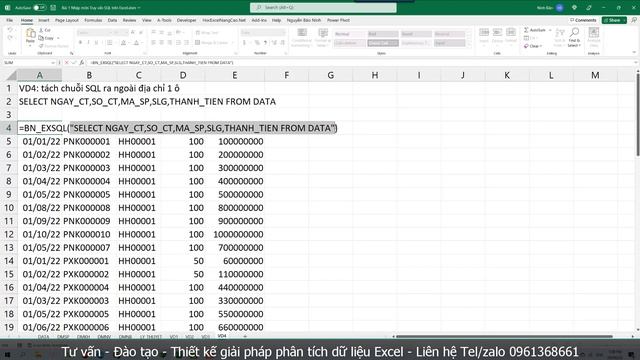The height and width of the screenshot is (360, 640).
Task: Switch to the Developer tab
Action: click(x=187, y=20)
